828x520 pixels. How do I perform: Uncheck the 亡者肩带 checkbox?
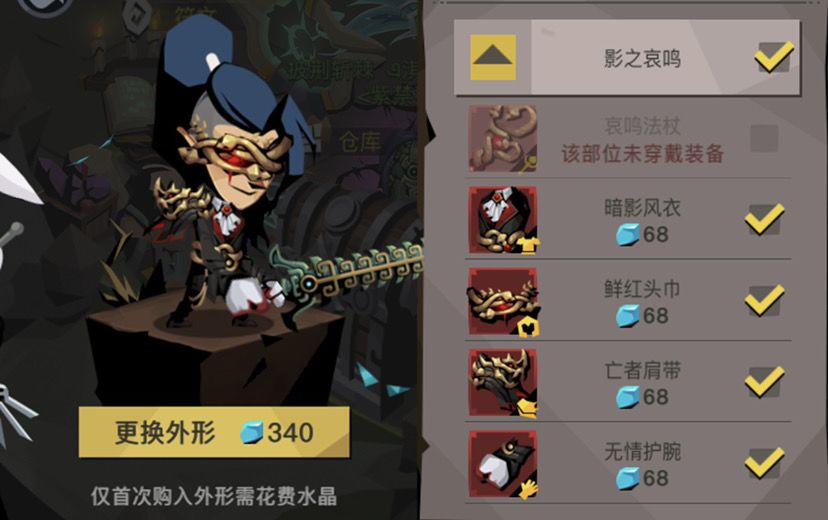[x=765, y=382]
